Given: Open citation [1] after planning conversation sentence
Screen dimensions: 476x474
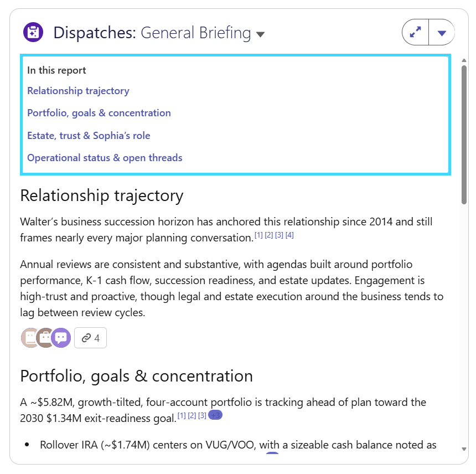Looking at the screenshot, I should (258, 235).
